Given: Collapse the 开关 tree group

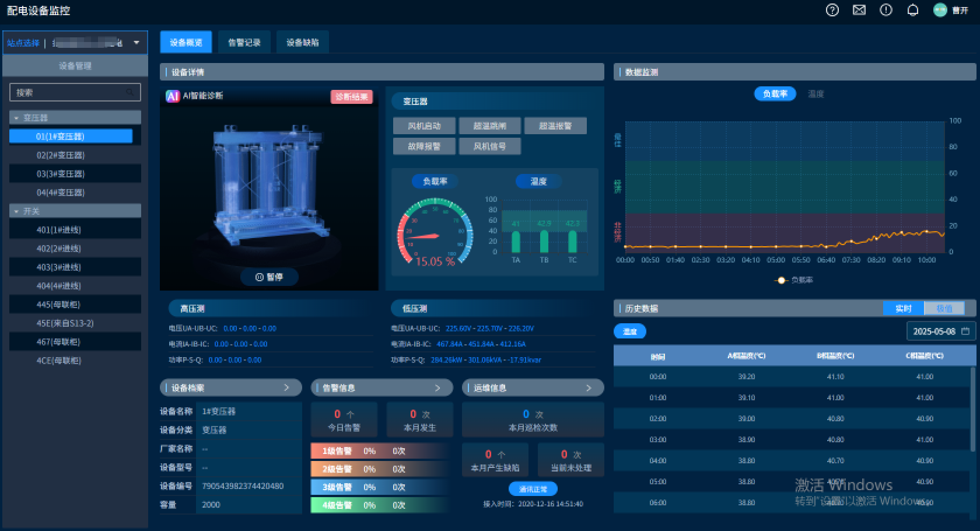Looking at the screenshot, I should (x=17, y=211).
